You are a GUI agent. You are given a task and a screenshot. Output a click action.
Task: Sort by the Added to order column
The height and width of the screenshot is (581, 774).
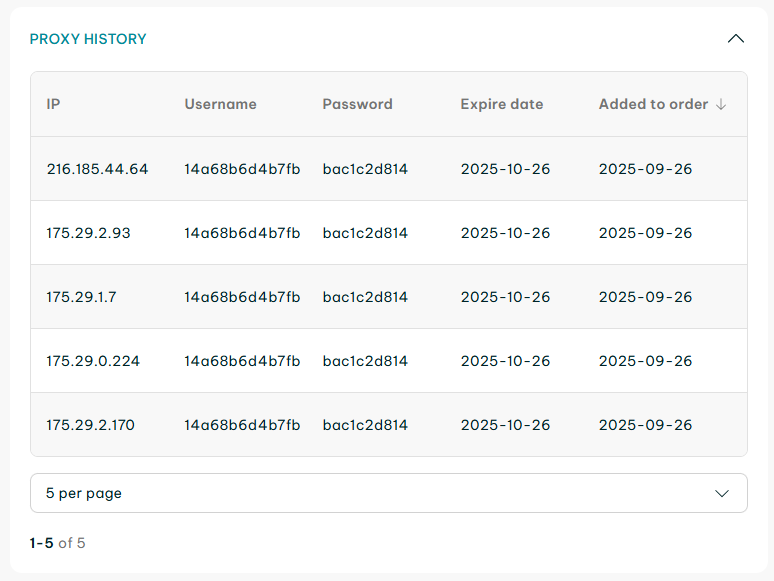pyautogui.click(x=653, y=104)
